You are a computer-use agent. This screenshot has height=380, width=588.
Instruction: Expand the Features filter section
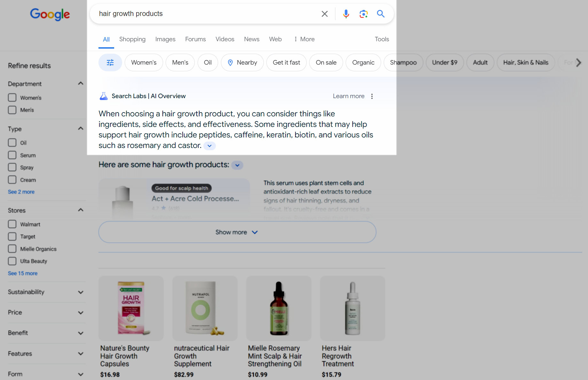coord(81,353)
